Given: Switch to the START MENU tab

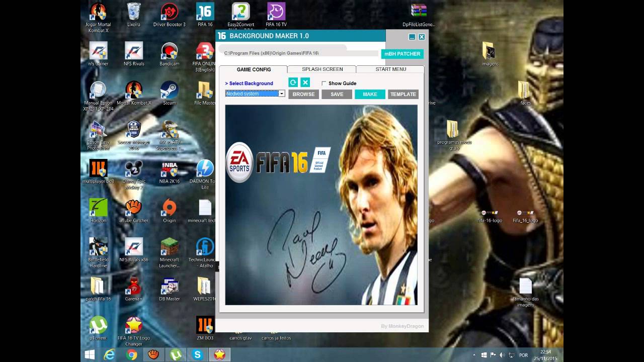Looking at the screenshot, I should pos(390,69).
